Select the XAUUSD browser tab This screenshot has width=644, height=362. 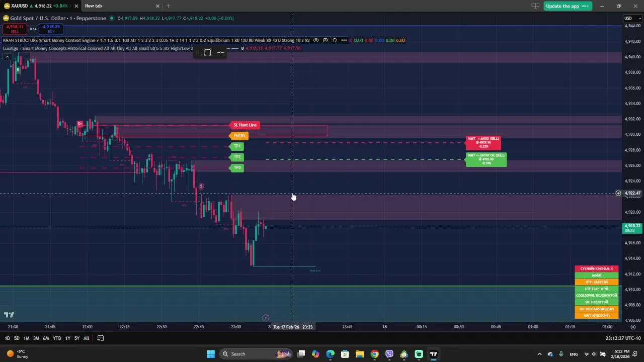click(x=39, y=6)
